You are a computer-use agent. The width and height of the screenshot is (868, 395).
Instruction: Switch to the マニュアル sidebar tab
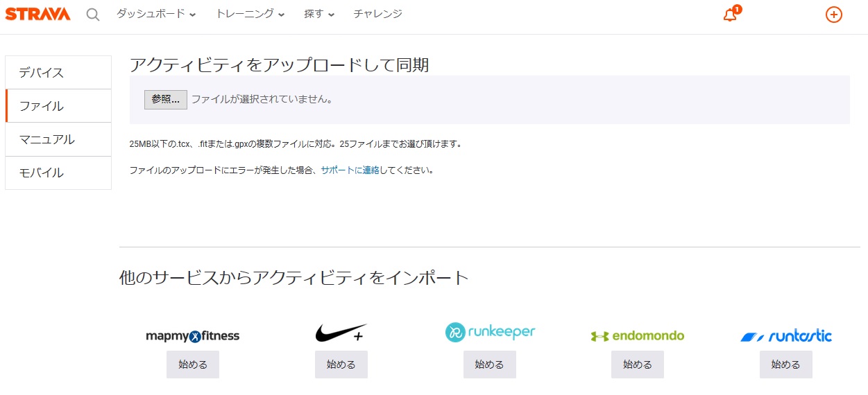pos(58,139)
